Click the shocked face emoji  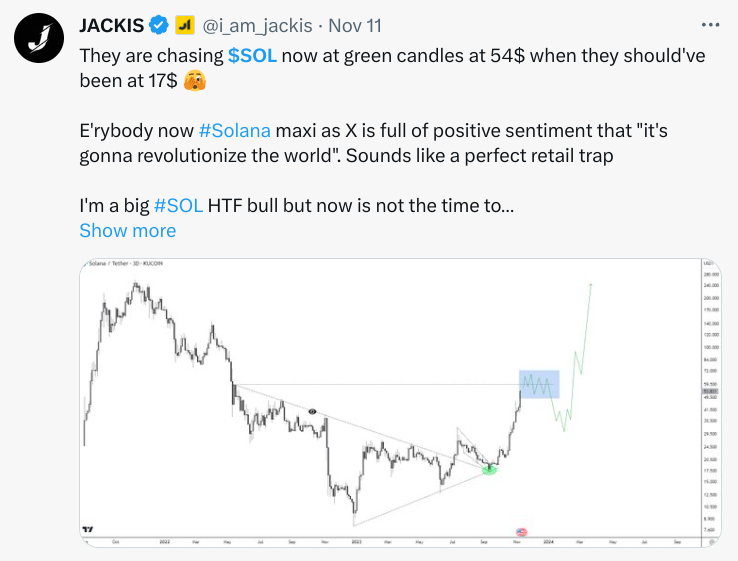click(x=196, y=81)
